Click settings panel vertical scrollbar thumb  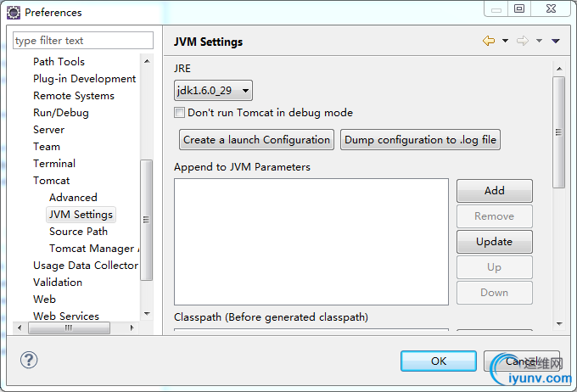coord(558,132)
